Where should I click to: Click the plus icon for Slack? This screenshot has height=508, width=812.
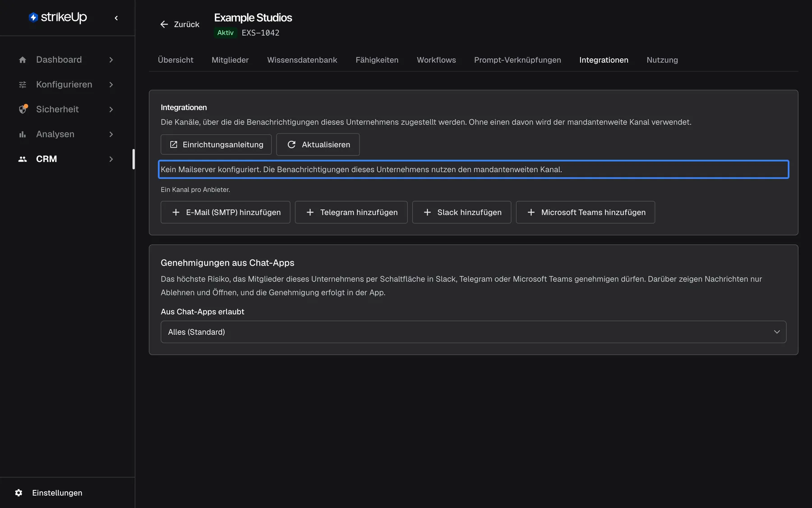[427, 212]
